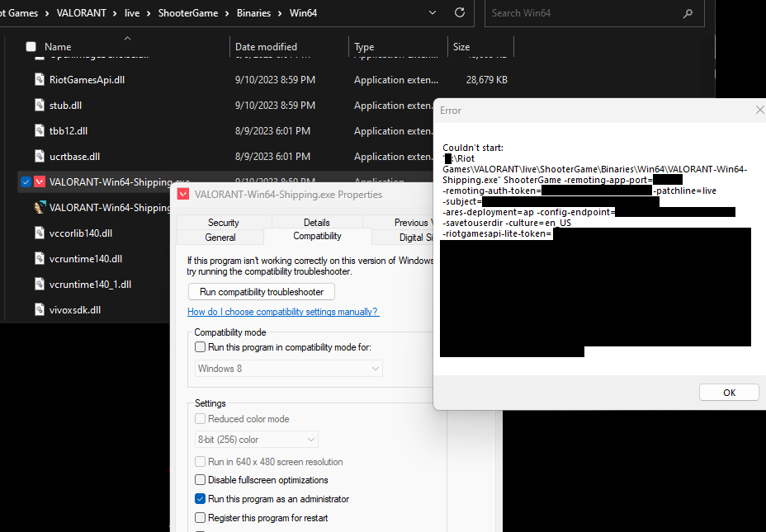
Task: Click the refresh icon in the address bar
Action: pos(460,12)
